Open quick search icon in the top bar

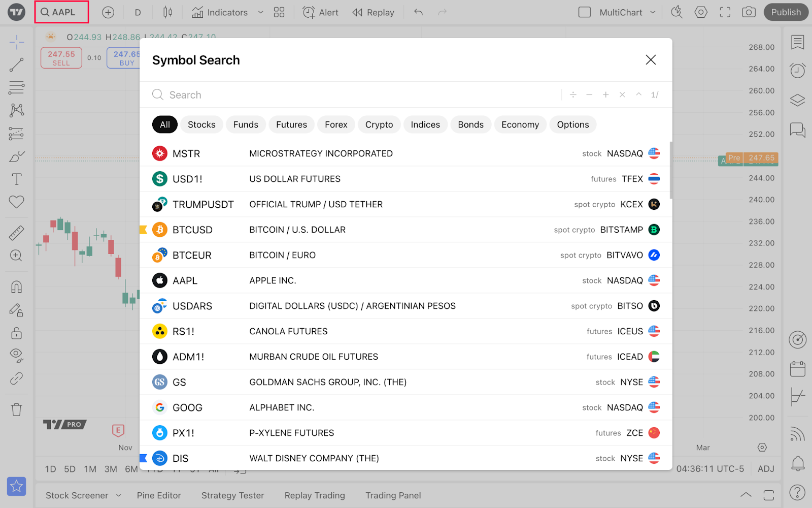pyautogui.click(x=676, y=12)
